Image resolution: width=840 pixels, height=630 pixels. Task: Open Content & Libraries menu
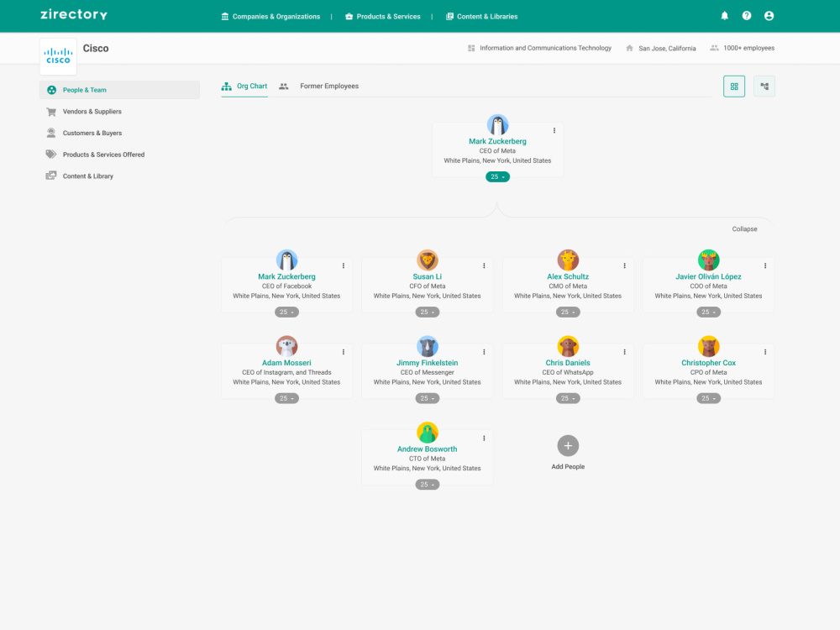[481, 17]
